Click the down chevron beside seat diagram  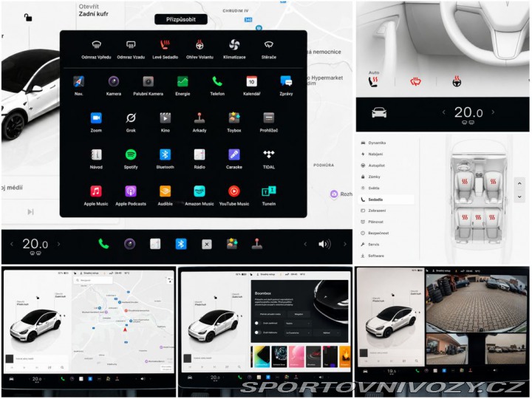[519, 197]
